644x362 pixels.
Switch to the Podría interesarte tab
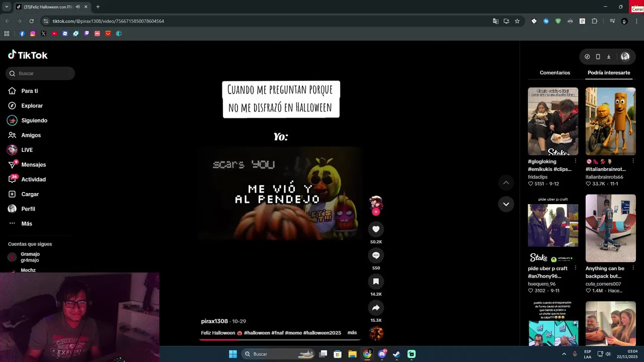609,73
